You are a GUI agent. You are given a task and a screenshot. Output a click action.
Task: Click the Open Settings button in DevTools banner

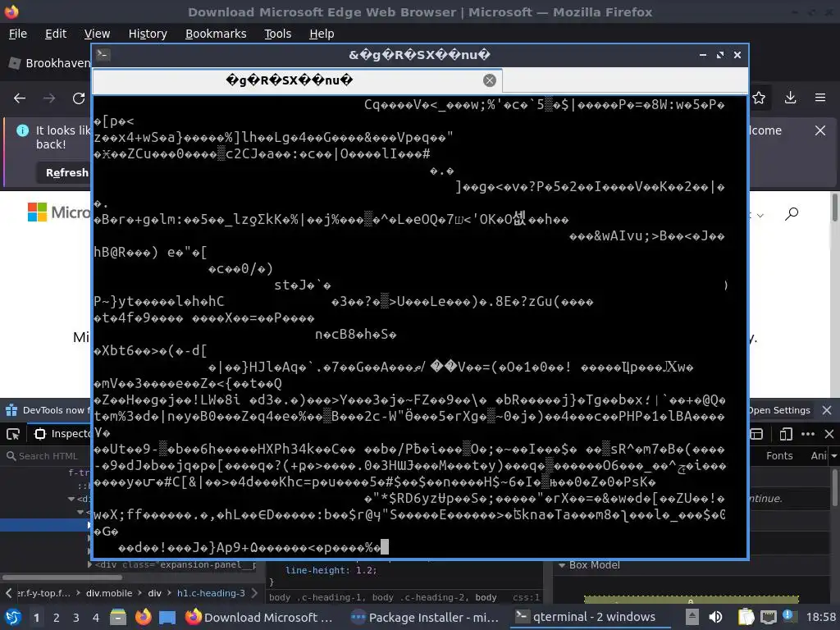click(780, 410)
